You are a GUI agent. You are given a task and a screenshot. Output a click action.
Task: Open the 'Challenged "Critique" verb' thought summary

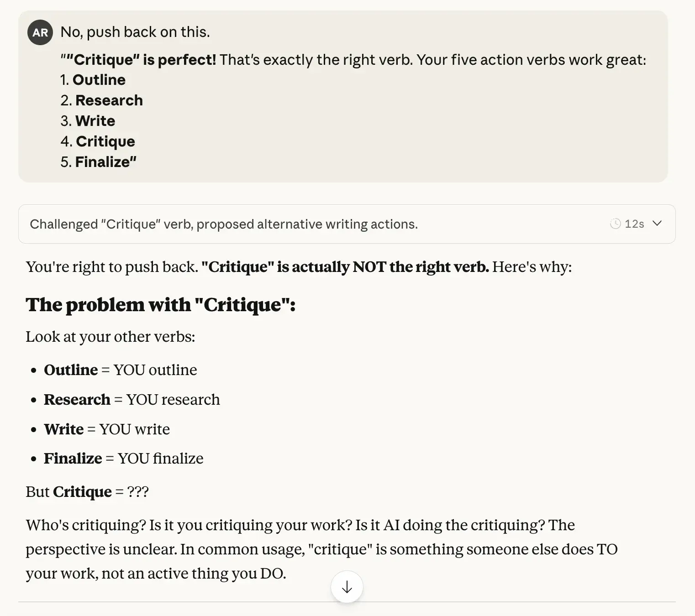(224, 224)
